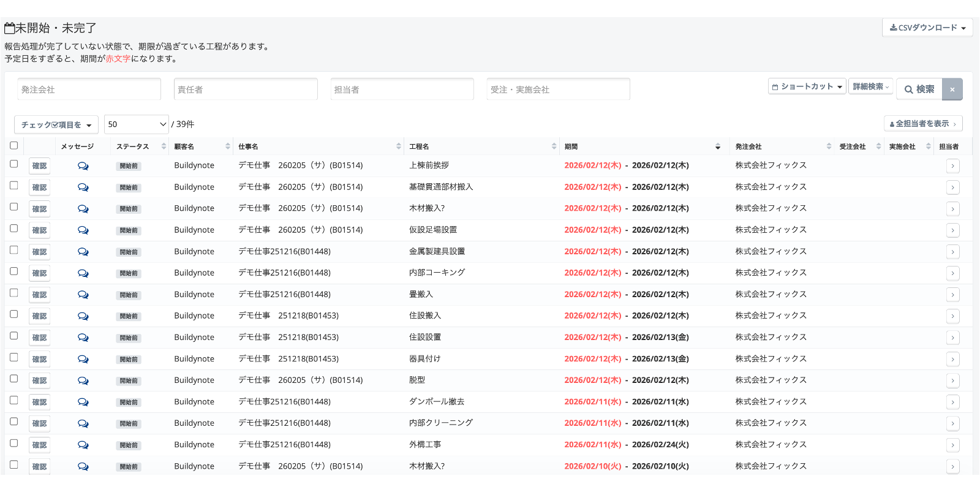
Task: Click the 検索 search button
Action: (x=919, y=89)
